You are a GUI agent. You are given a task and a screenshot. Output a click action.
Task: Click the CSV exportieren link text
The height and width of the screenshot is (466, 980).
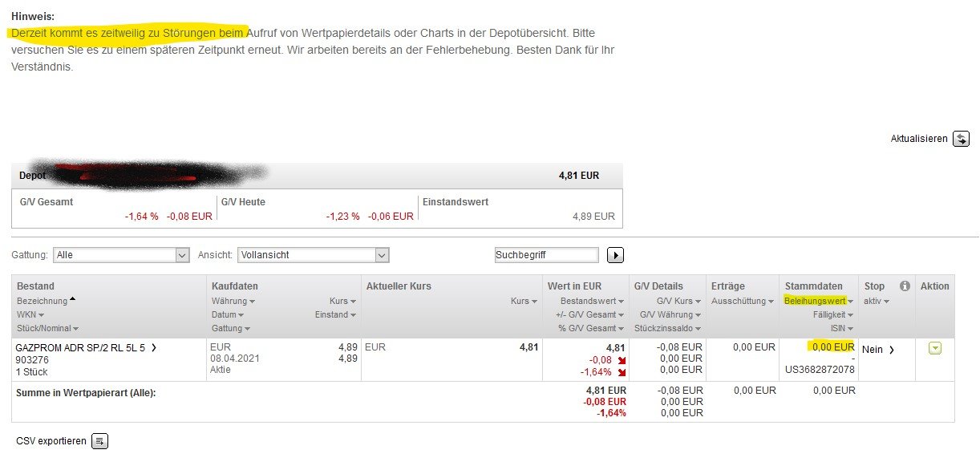(x=51, y=441)
